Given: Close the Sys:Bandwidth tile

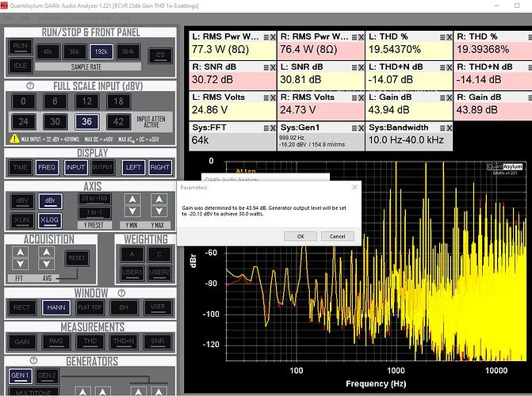Looking at the screenshot, I should pos(450,128).
